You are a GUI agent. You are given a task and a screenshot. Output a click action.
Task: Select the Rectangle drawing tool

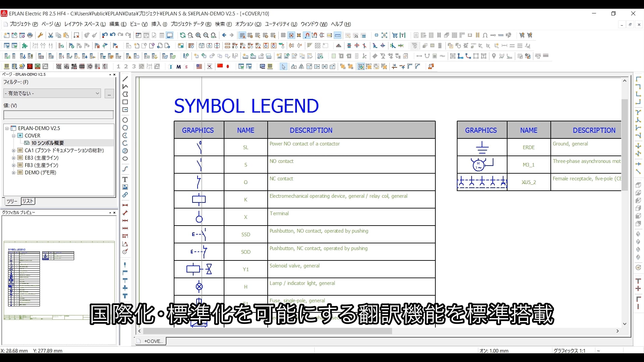[125, 102]
